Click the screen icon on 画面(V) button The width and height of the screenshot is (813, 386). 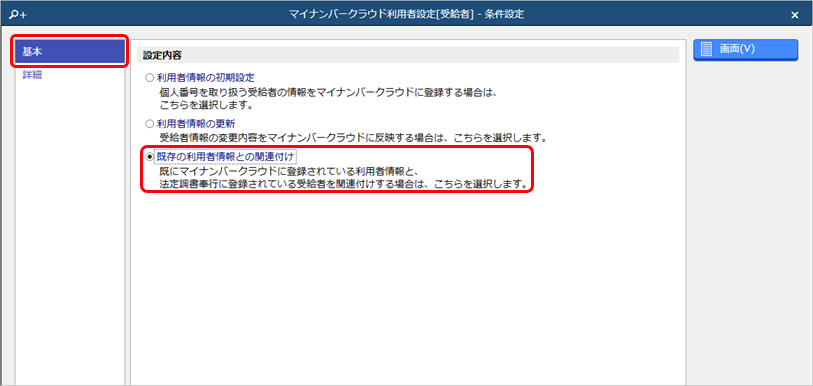click(706, 49)
